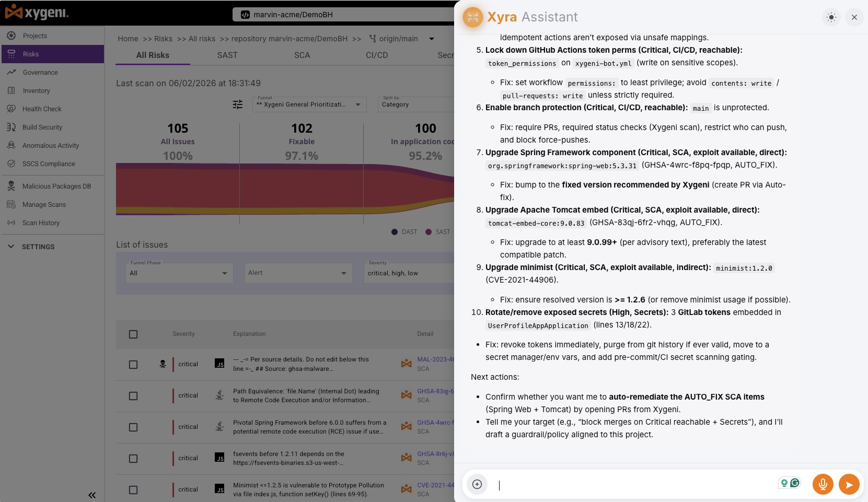Close the Xyra Assistant panel
This screenshot has width=868, height=502.
pyautogui.click(x=854, y=17)
